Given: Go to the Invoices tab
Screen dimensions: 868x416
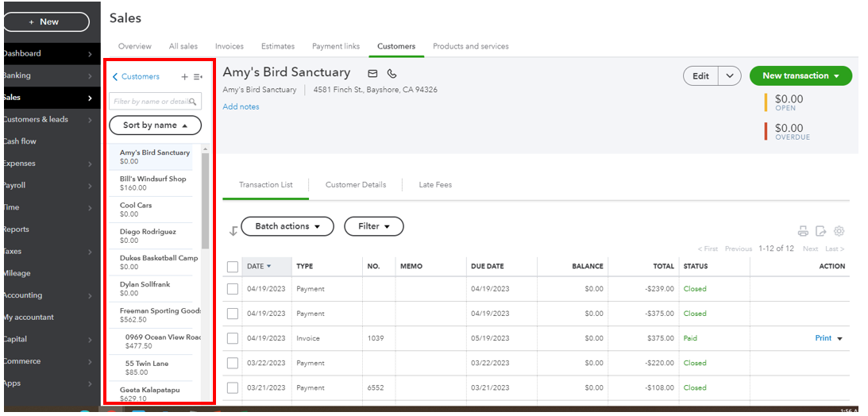Looking at the screenshot, I should pos(230,46).
